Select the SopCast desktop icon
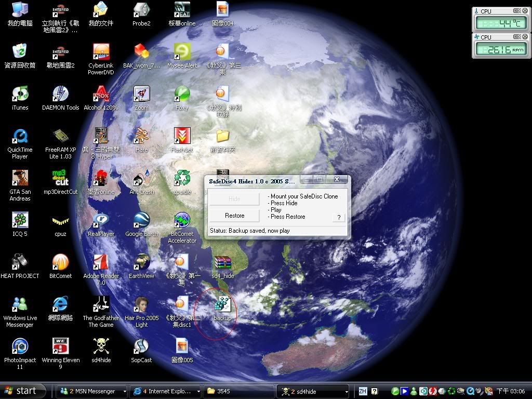This screenshot has height=399, width=532. click(x=141, y=347)
